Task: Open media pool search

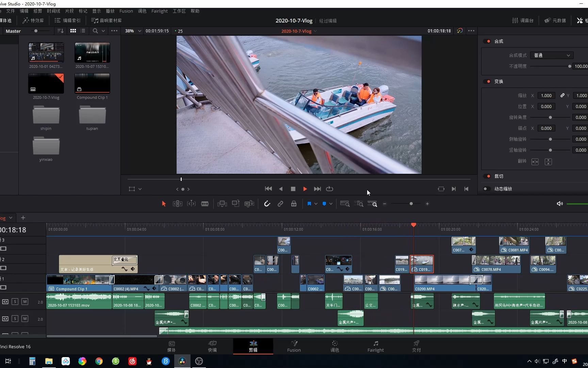Action: (x=95, y=31)
